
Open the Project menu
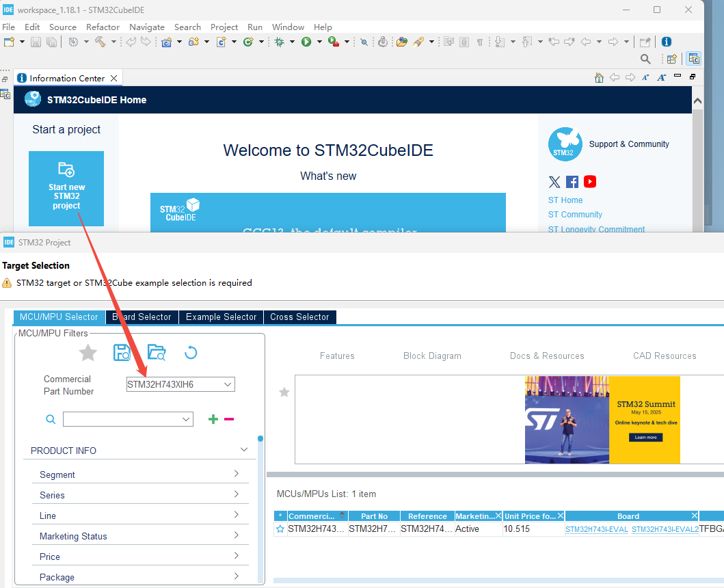pos(224,27)
